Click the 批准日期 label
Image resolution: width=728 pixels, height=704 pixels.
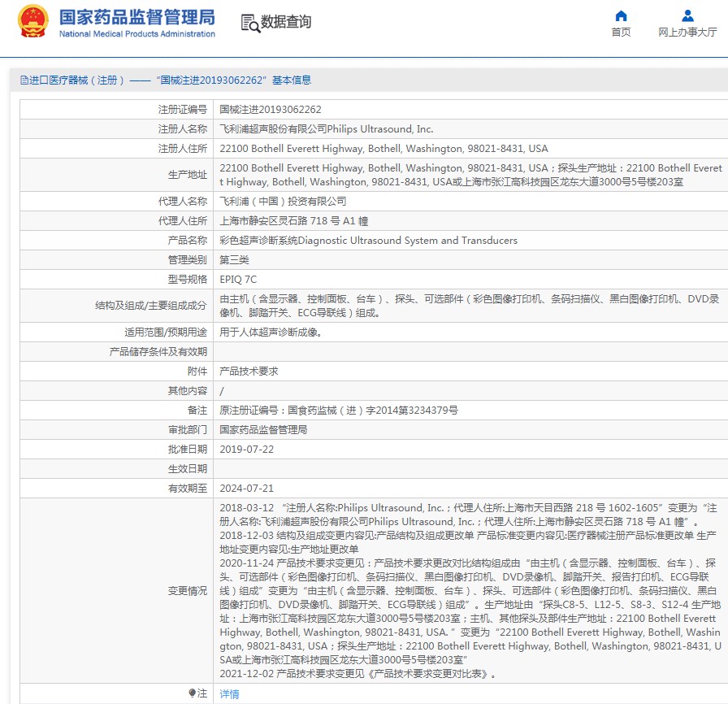pos(188,450)
